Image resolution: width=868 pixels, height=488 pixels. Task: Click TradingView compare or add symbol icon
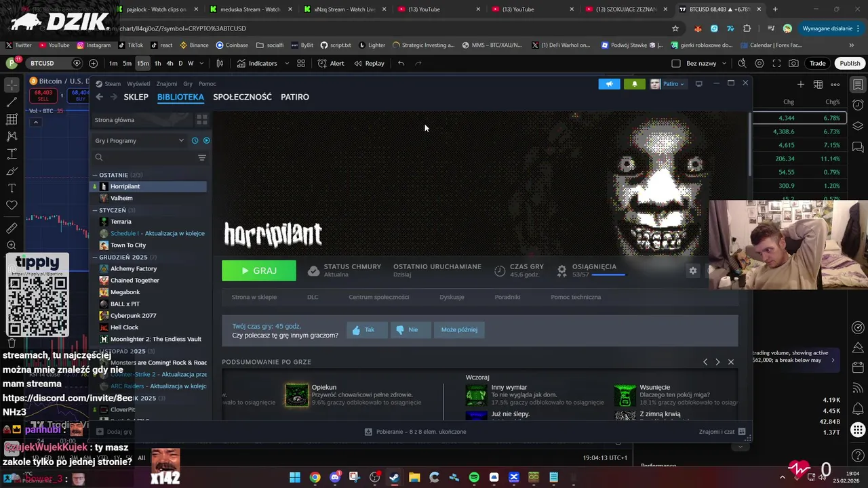[94, 63]
